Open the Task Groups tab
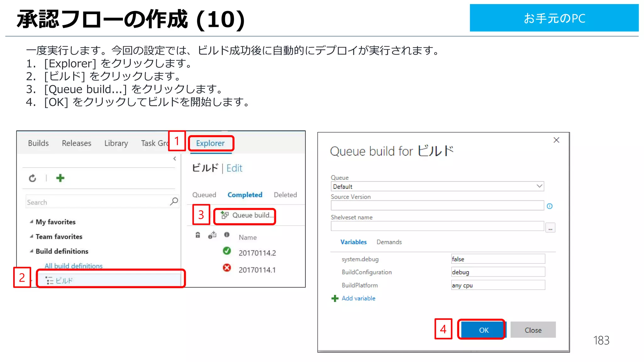Screen dimensions: 644x362 coord(155,143)
